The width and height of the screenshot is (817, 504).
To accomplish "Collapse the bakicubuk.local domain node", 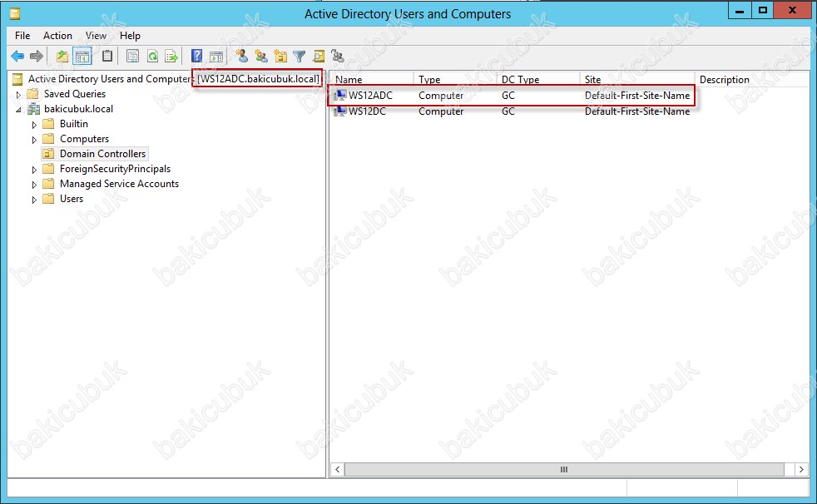I will (19, 109).
